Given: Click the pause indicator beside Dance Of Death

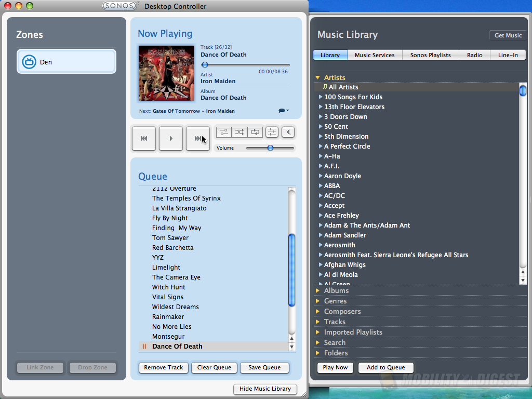Looking at the screenshot, I should click(x=144, y=347).
